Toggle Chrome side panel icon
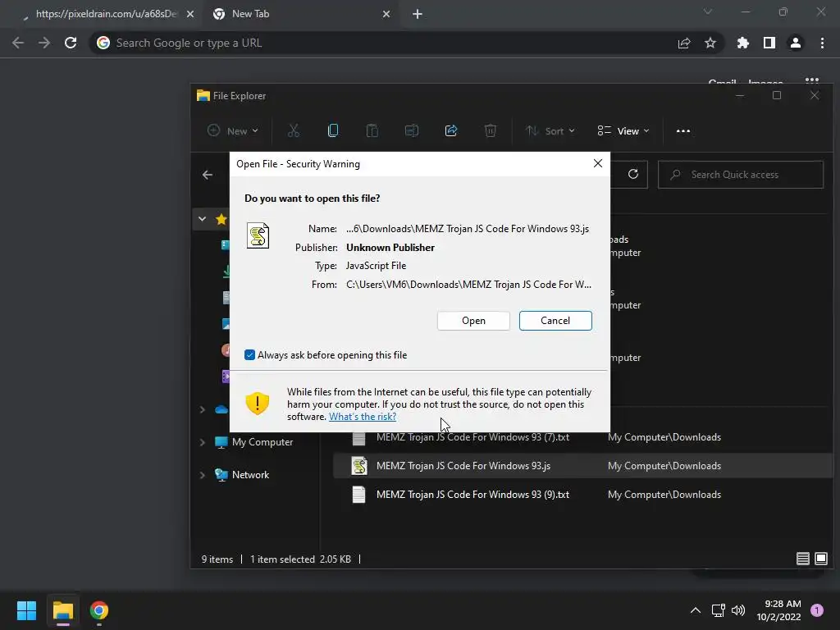 (x=769, y=43)
